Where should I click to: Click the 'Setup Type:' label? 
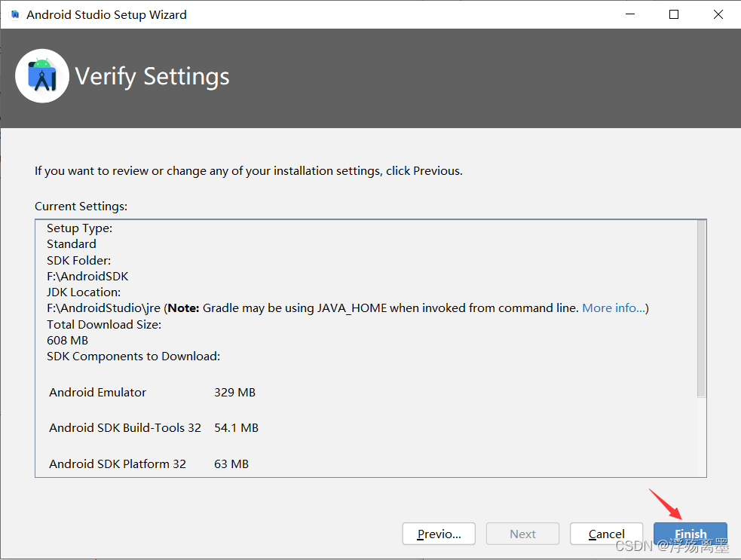(79, 228)
